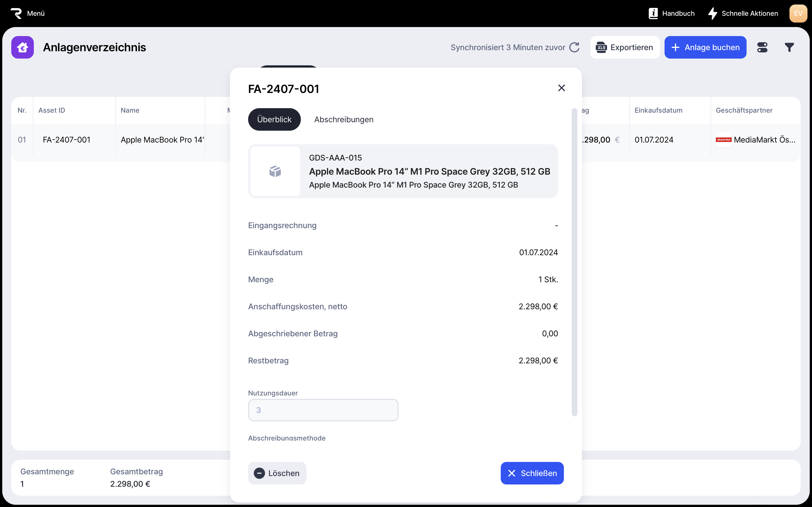Click the home asset register purple icon
Screen dimensions: 812x507
(23, 47)
